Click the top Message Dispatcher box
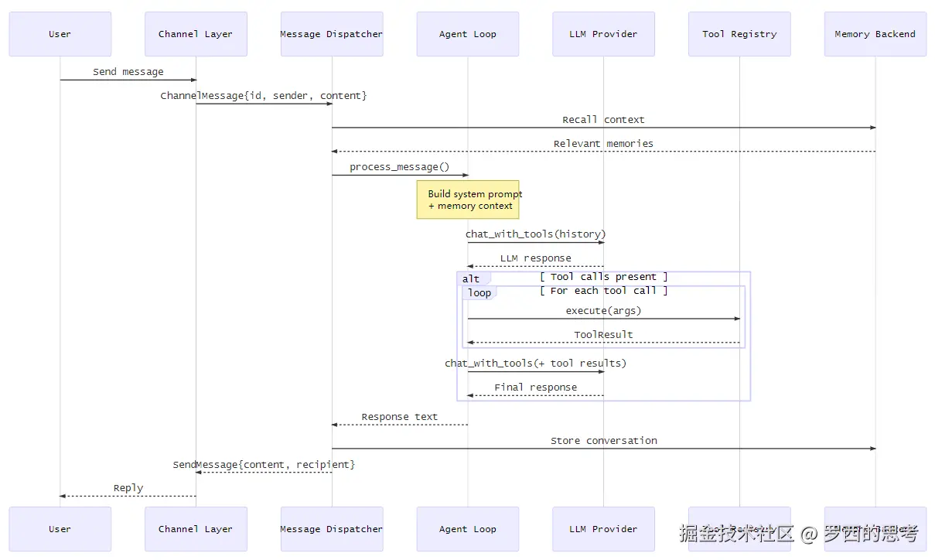935x560 pixels. coord(332,34)
